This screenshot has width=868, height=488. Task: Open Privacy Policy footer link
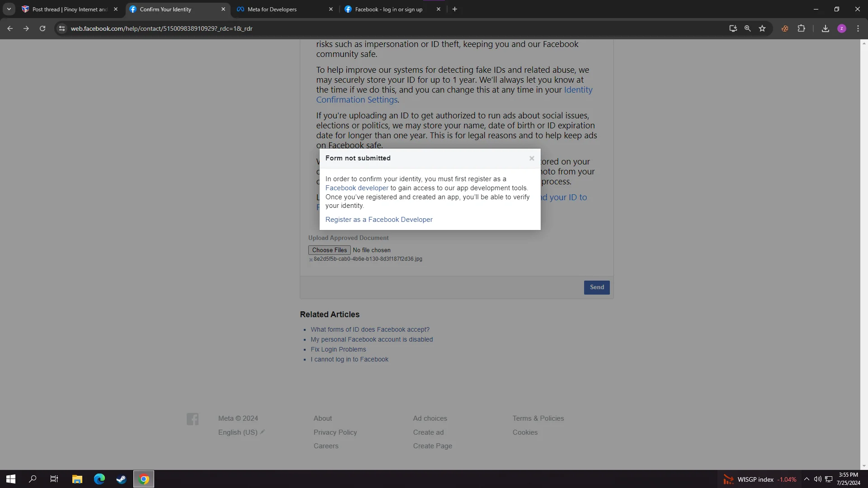[335, 432]
